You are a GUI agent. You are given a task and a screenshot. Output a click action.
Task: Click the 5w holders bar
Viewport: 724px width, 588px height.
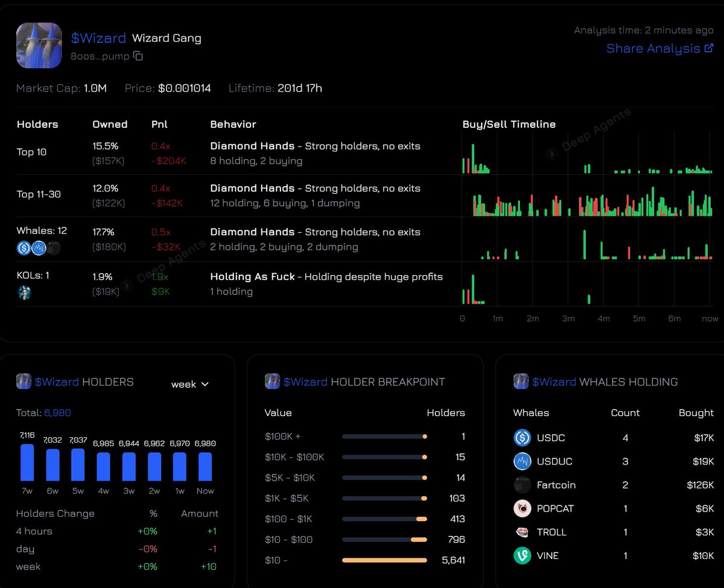[78, 464]
